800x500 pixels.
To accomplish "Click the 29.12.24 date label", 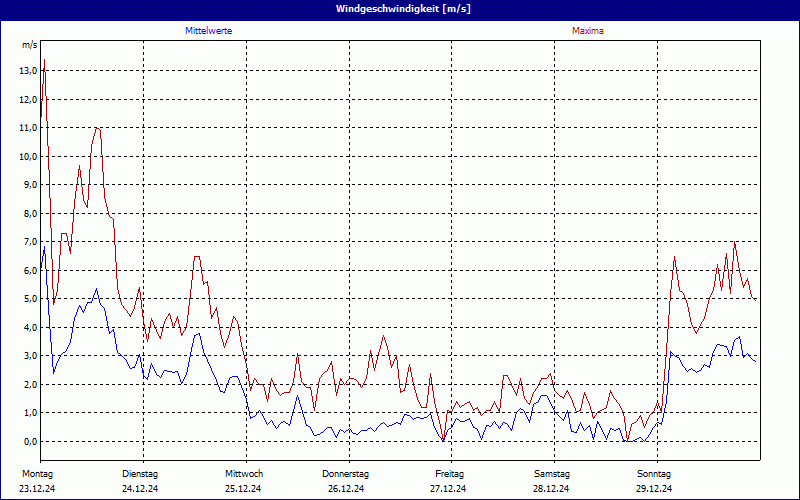I will [x=654, y=489].
